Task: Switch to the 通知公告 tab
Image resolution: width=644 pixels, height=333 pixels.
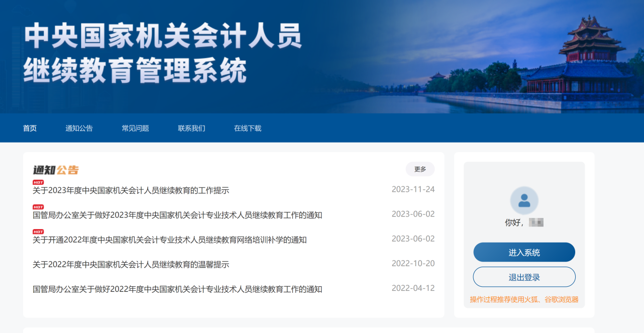Action: click(x=79, y=128)
